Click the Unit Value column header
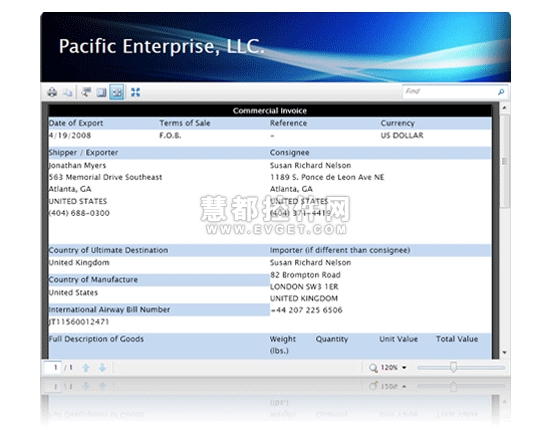The height and width of the screenshot is (430, 550). (398, 339)
